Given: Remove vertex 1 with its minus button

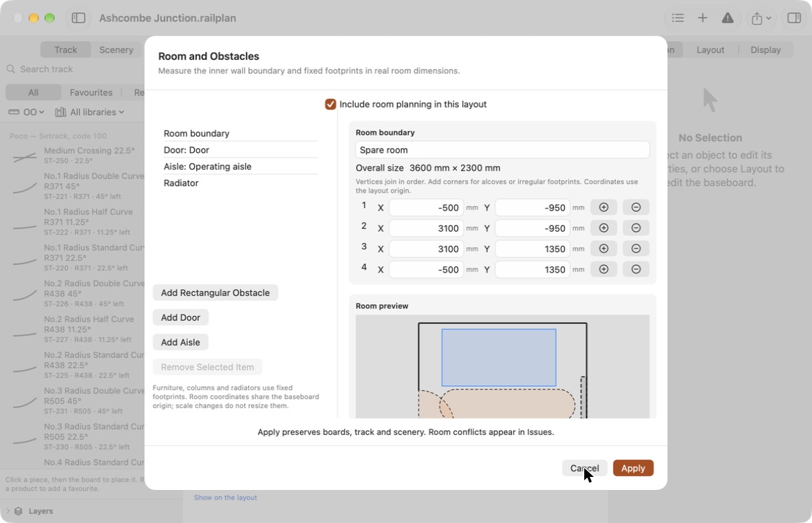Looking at the screenshot, I should pyautogui.click(x=636, y=207).
